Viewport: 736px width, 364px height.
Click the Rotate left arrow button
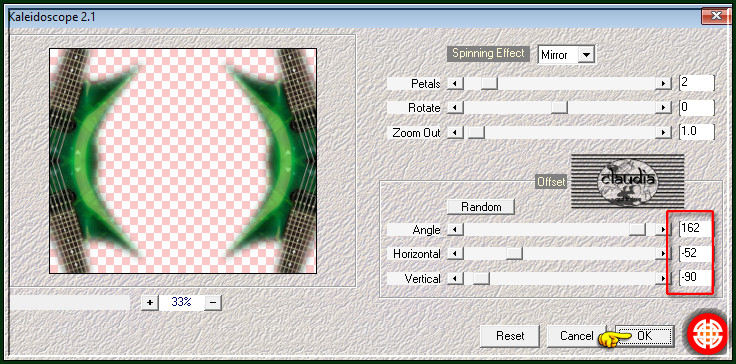[x=455, y=108]
